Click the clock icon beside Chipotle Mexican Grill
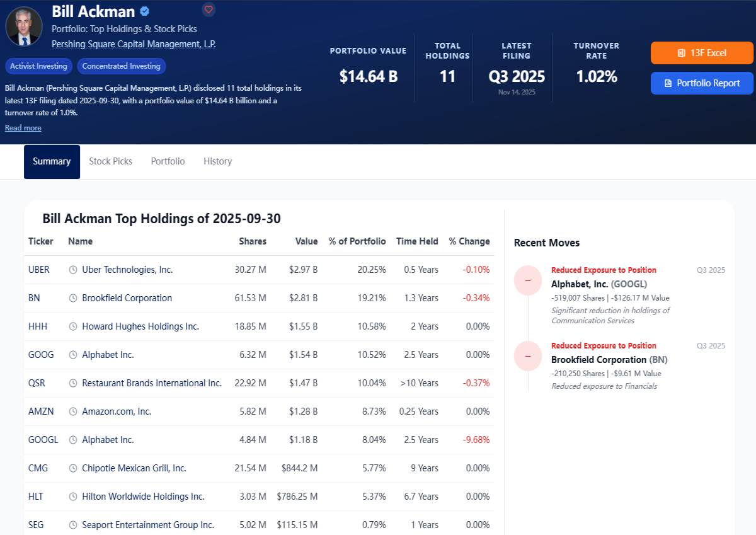756x535 pixels. coord(73,468)
